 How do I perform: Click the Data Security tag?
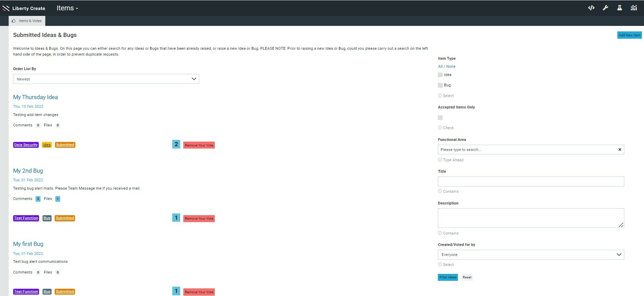click(26, 145)
